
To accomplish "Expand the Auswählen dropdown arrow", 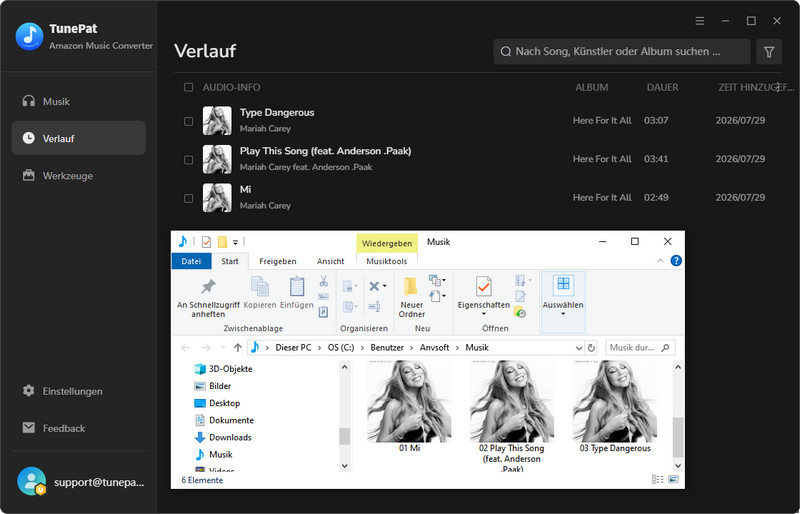I will coord(563,314).
